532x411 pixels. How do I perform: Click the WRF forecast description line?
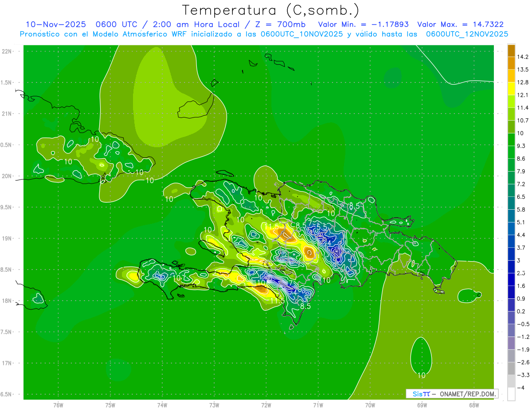pos(264,34)
